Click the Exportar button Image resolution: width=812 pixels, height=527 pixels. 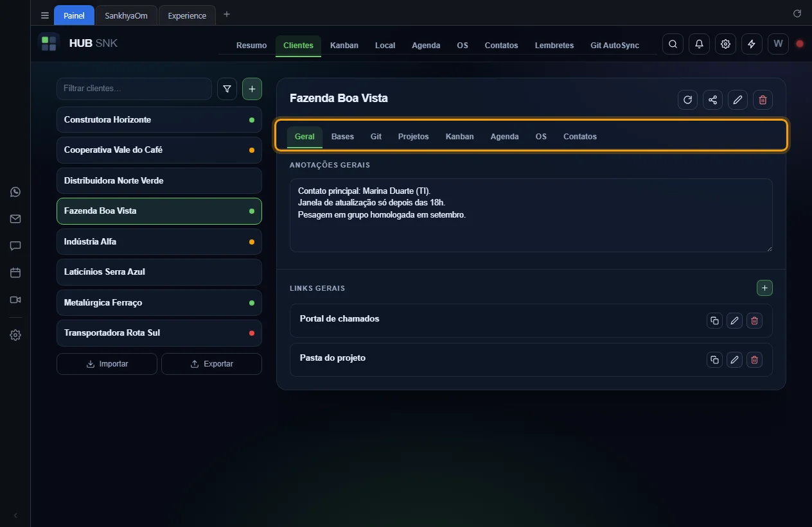(211, 364)
